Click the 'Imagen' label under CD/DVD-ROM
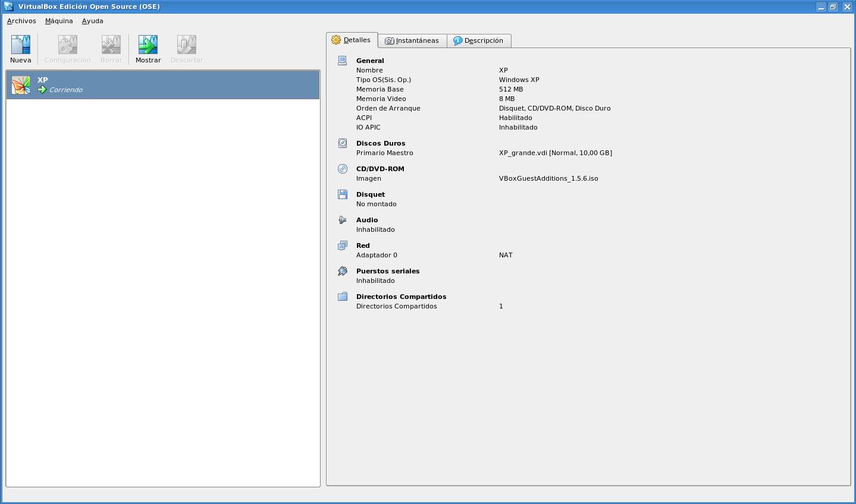 coord(369,178)
